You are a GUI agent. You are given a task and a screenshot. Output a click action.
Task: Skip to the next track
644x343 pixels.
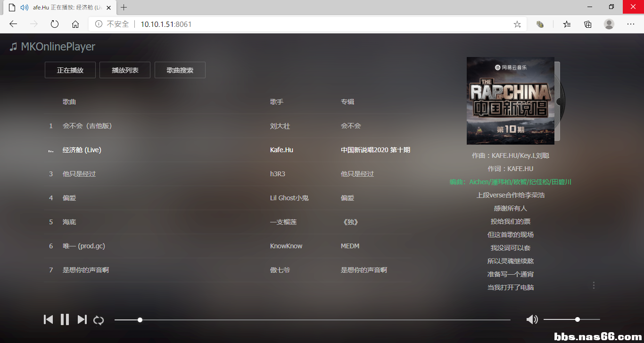(82, 319)
